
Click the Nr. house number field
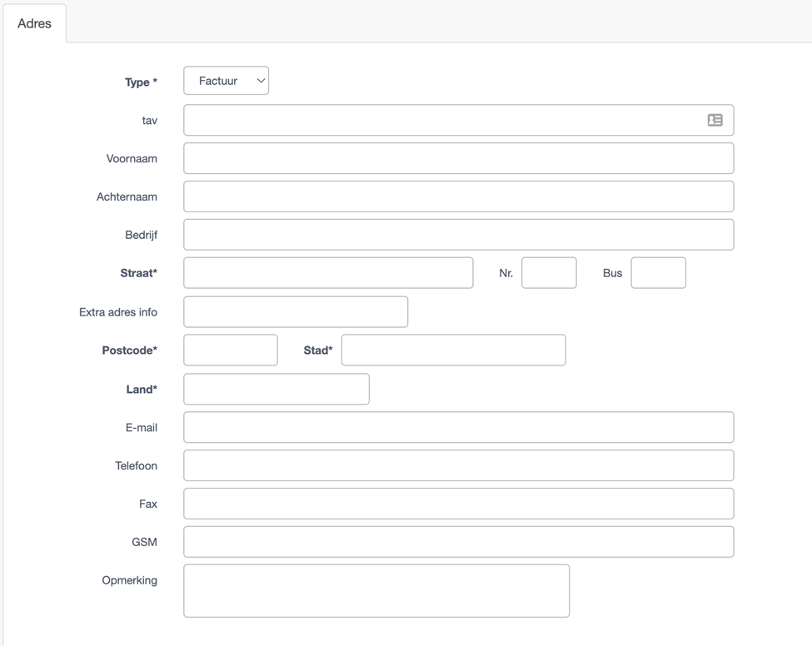[549, 273]
